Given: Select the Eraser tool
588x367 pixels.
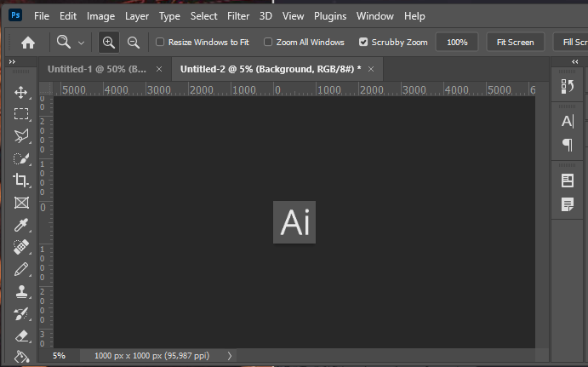Looking at the screenshot, I should (x=21, y=336).
